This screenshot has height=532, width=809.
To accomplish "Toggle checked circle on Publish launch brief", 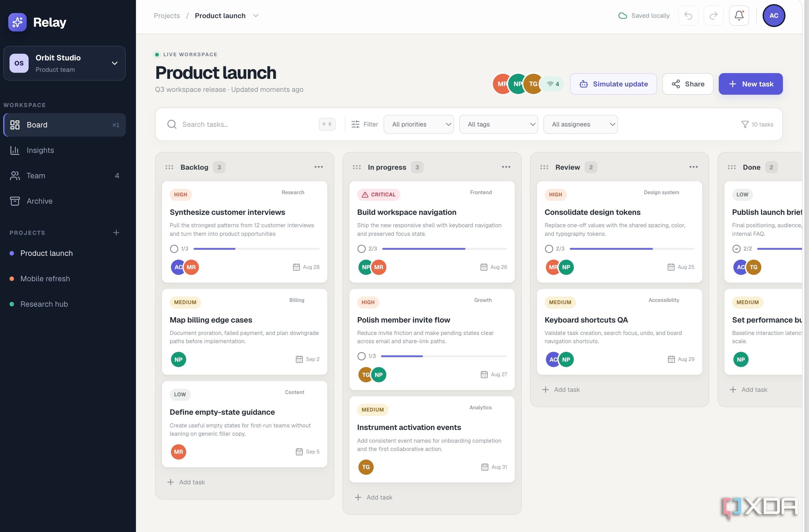I will (736, 249).
